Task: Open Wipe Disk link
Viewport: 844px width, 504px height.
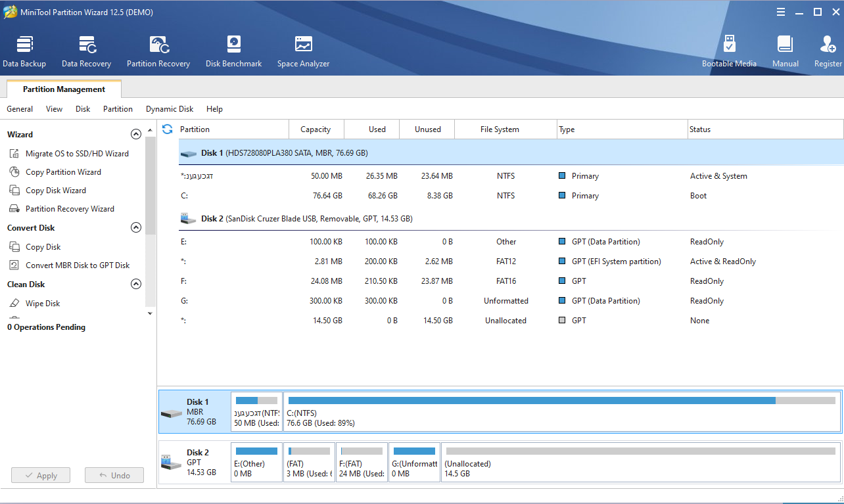Action: coord(43,304)
